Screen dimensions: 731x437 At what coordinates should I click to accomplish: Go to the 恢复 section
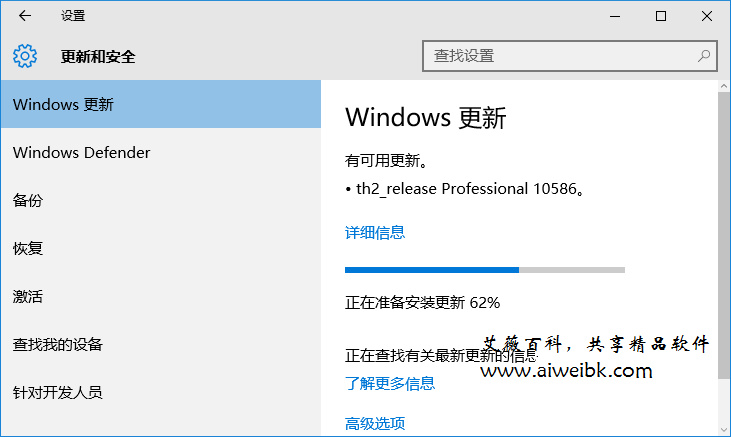pyautogui.click(x=161, y=248)
